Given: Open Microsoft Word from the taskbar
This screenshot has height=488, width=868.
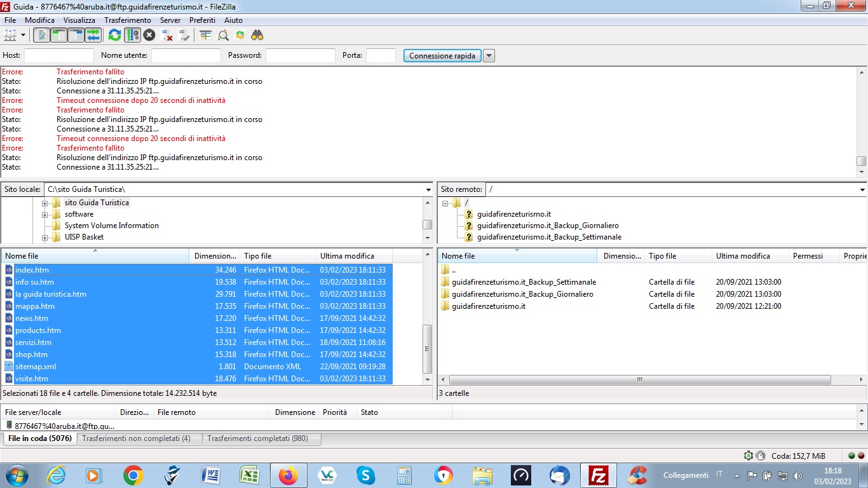Looking at the screenshot, I should click(x=210, y=475).
